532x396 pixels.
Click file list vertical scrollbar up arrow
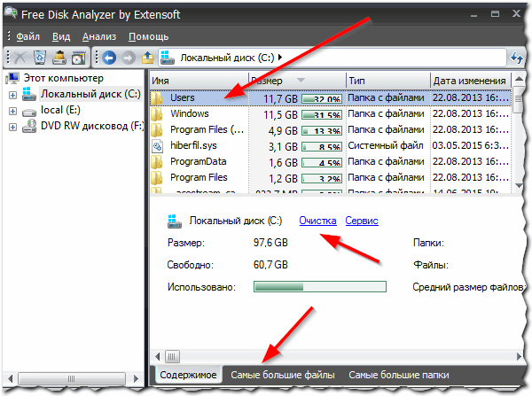[x=519, y=80]
